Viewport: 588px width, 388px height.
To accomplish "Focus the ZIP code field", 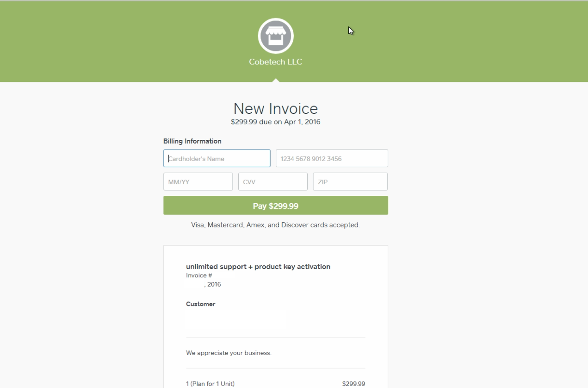I will pos(350,182).
